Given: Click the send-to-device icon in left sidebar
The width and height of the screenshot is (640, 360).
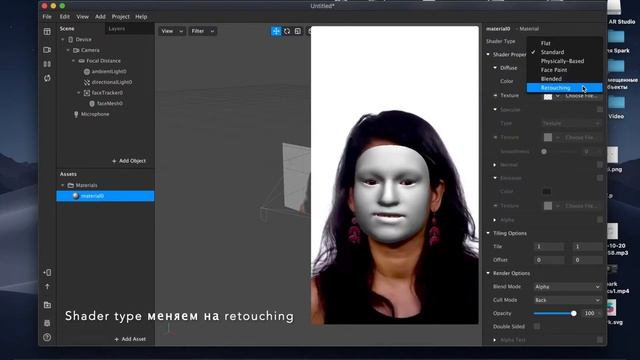Looking at the screenshot, I should (x=47, y=272).
